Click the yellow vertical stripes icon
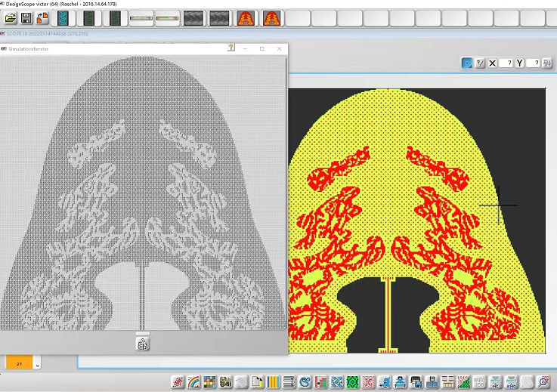557x392 pixels. (273, 382)
